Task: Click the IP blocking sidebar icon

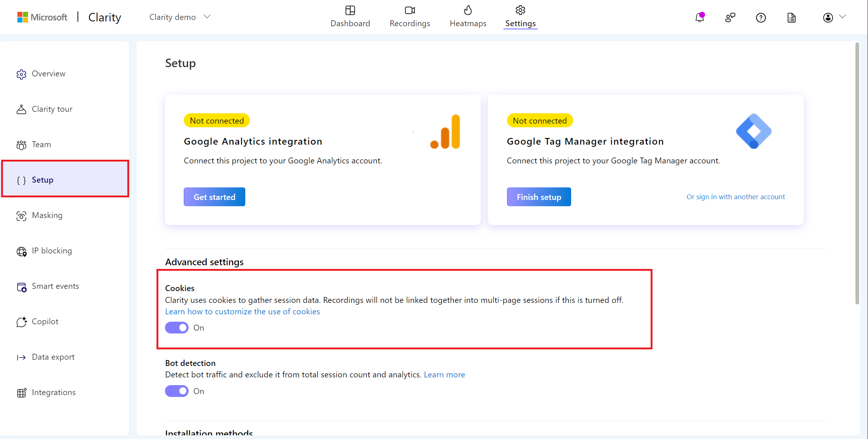Action: point(21,250)
